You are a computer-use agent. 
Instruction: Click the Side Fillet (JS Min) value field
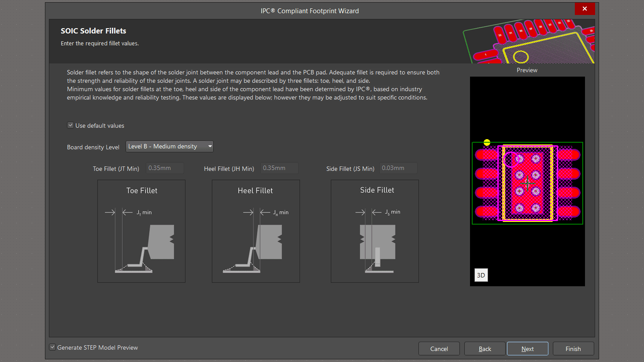point(398,168)
